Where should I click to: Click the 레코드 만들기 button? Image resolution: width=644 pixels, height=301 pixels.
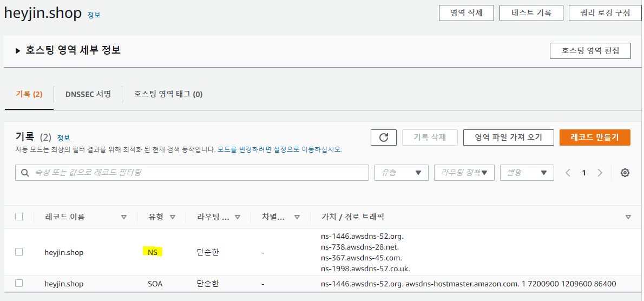pos(594,138)
